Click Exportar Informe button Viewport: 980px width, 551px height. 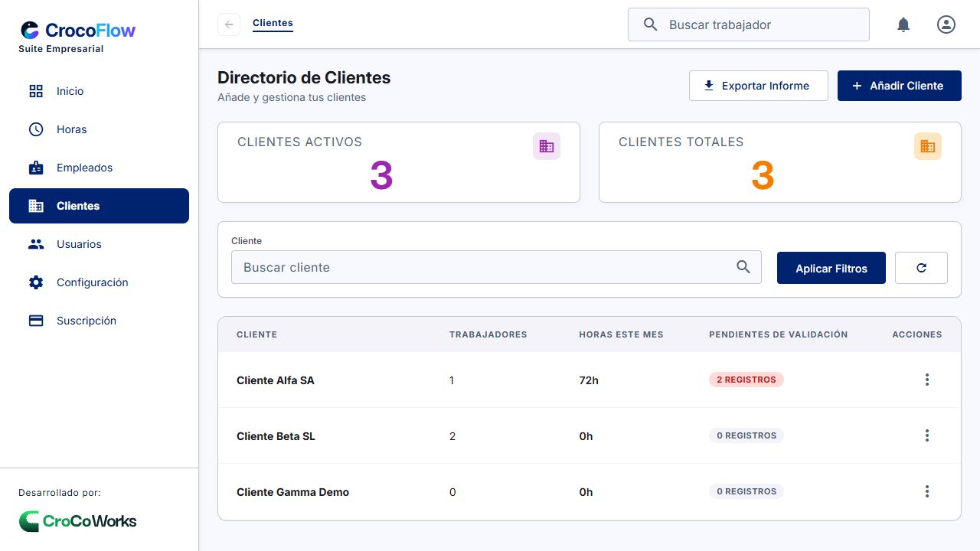click(x=759, y=86)
